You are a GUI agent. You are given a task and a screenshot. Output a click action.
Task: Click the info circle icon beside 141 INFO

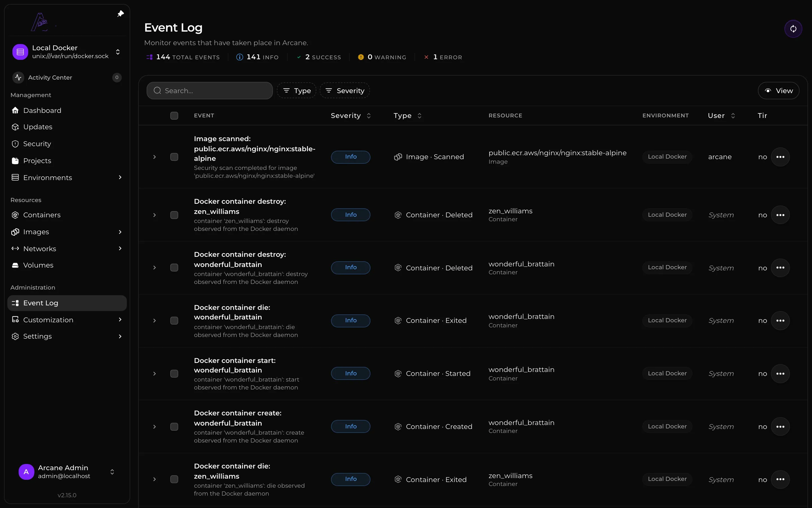[240, 57]
